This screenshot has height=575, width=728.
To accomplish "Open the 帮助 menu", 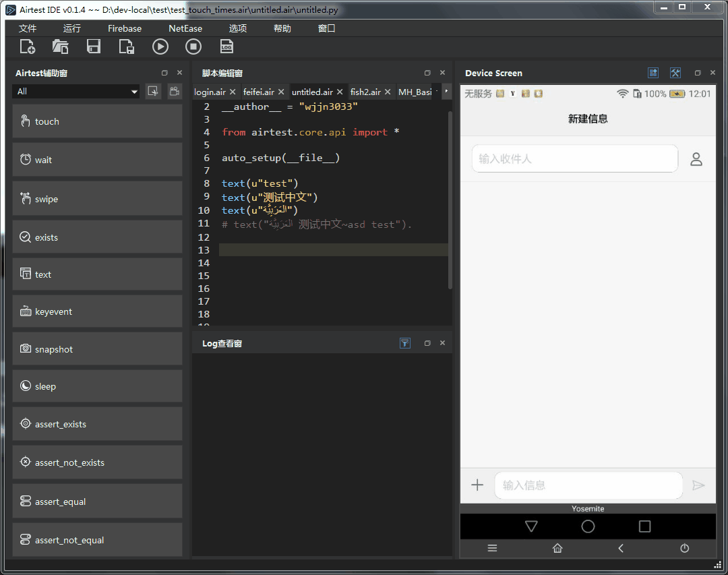I will click(x=282, y=28).
